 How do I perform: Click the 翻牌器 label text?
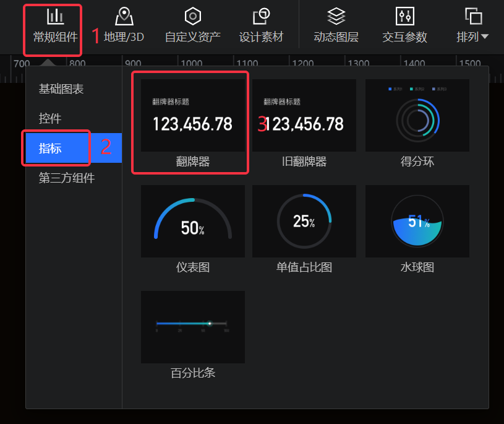point(192,162)
